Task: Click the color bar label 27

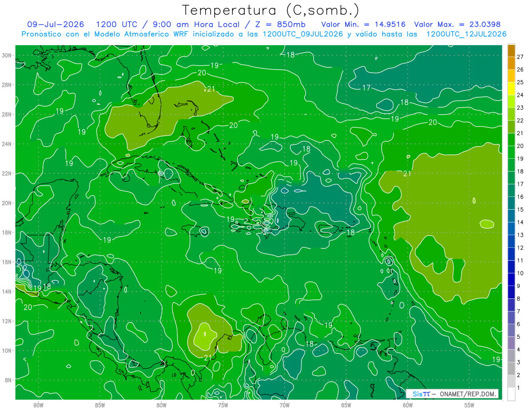Action: click(x=520, y=57)
